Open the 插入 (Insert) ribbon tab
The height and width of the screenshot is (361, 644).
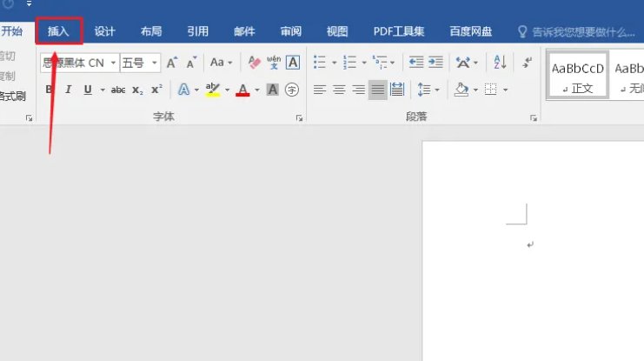coord(58,31)
